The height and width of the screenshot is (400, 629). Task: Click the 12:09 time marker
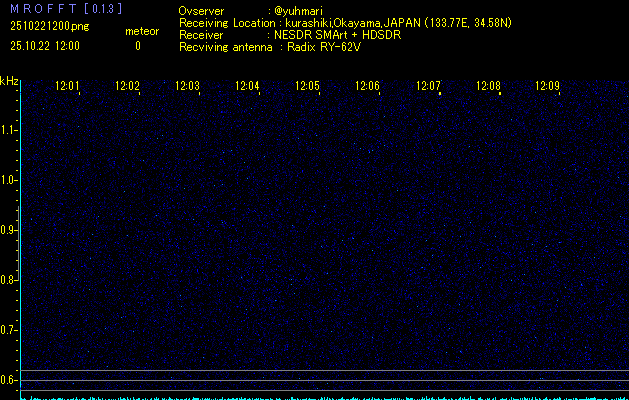pyautogui.click(x=548, y=87)
